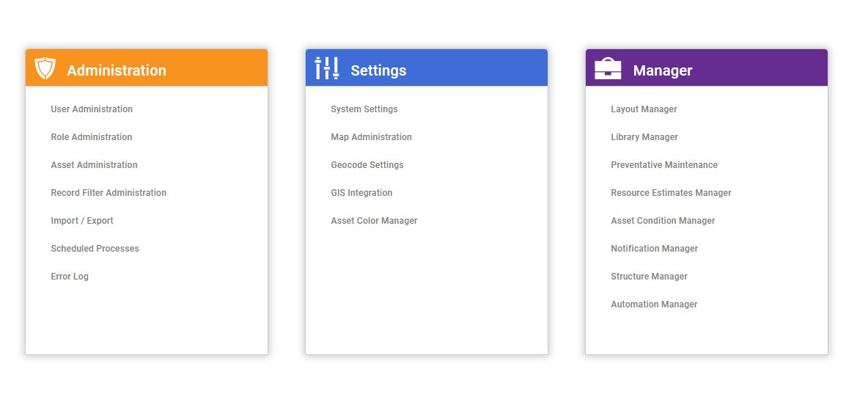Image resolution: width=868 pixels, height=402 pixels.
Task: Click the Administration header title
Action: 117,70
